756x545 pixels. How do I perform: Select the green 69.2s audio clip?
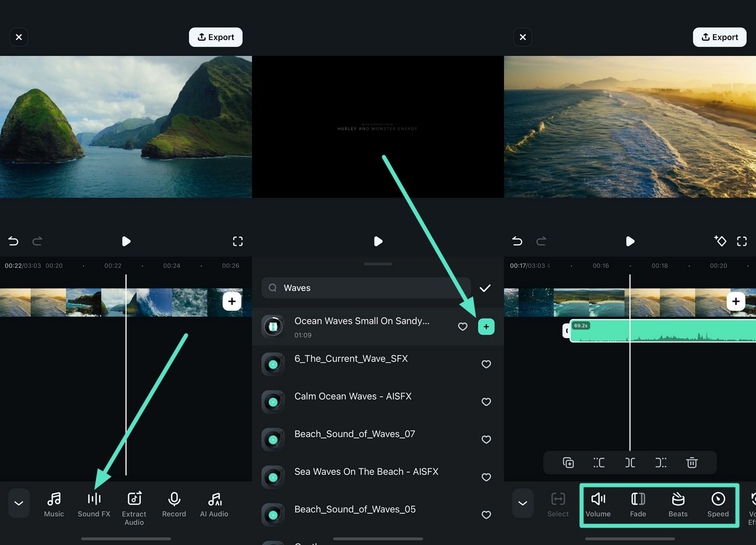click(663, 331)
